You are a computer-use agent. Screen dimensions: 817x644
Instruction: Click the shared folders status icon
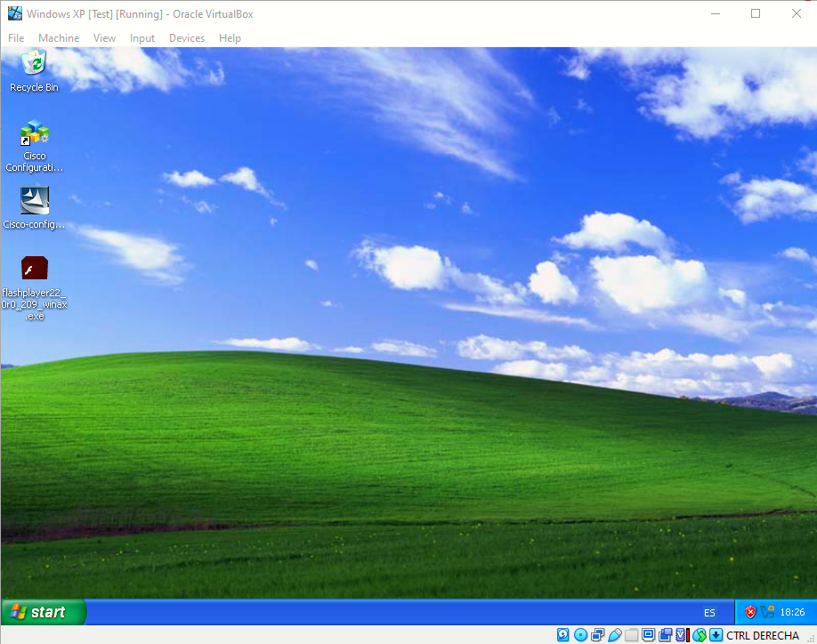click(632, 635)
